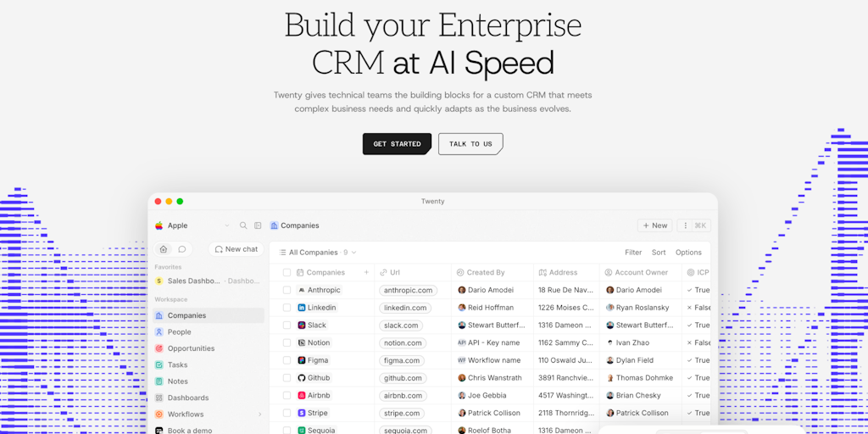Check the Github row checkbox
Viewport: 868px width, 434px height.
(x=287, y=377)
